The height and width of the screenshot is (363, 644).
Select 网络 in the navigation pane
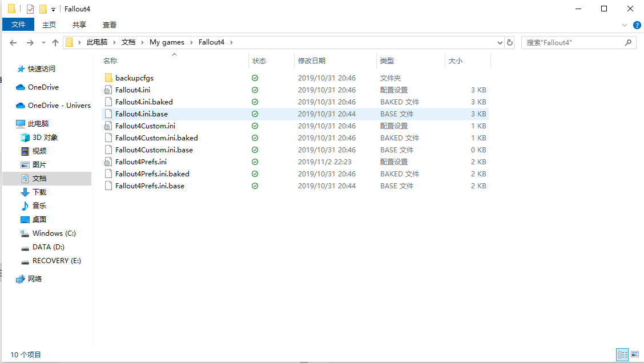click(34, 279)
